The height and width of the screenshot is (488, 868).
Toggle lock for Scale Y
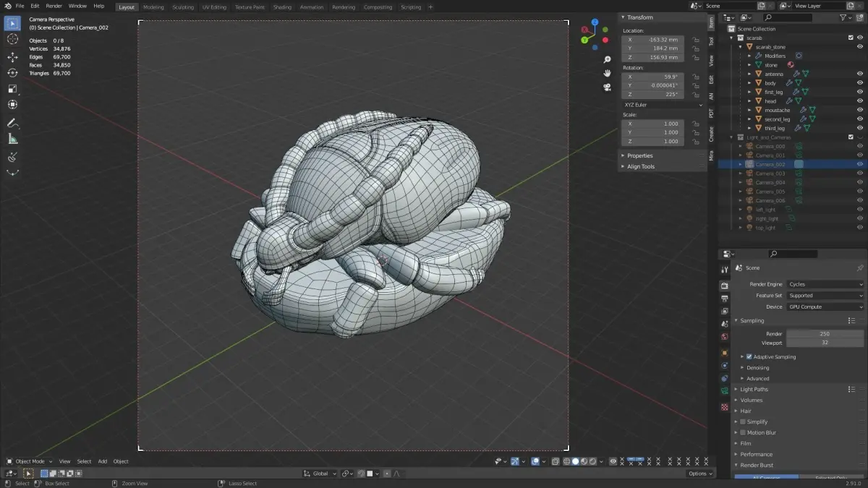(x=695, y=132)
